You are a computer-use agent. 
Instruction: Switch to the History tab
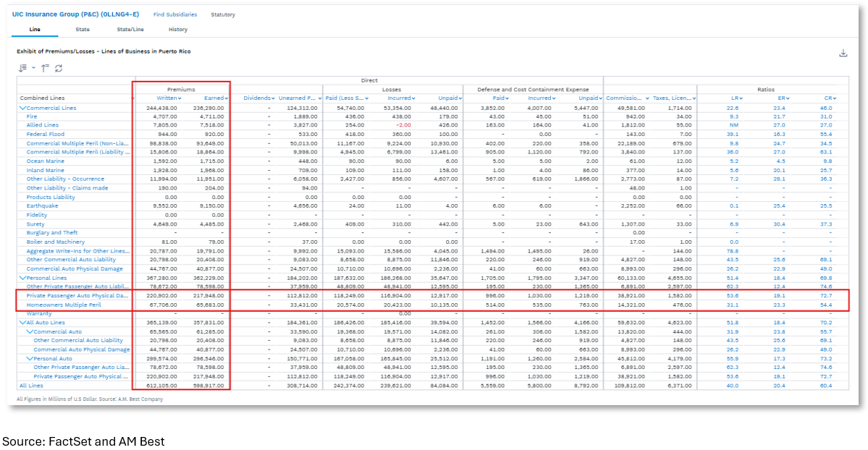(177, 30)
